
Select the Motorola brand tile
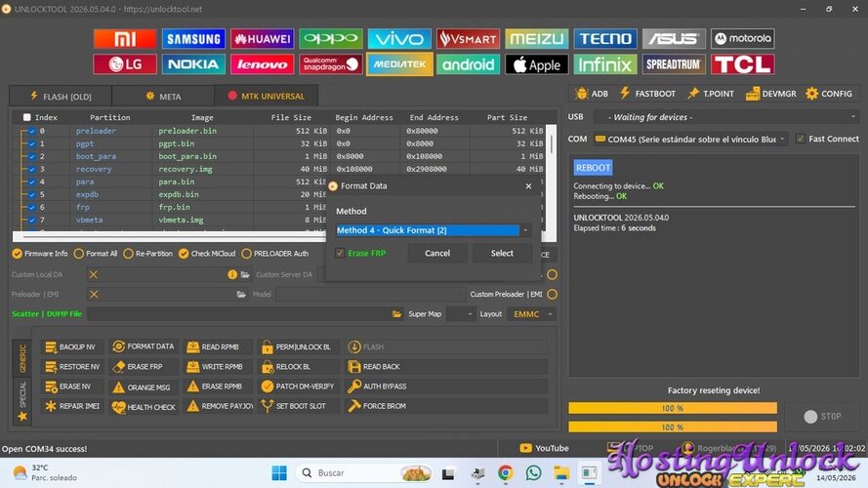pos(743,39)
